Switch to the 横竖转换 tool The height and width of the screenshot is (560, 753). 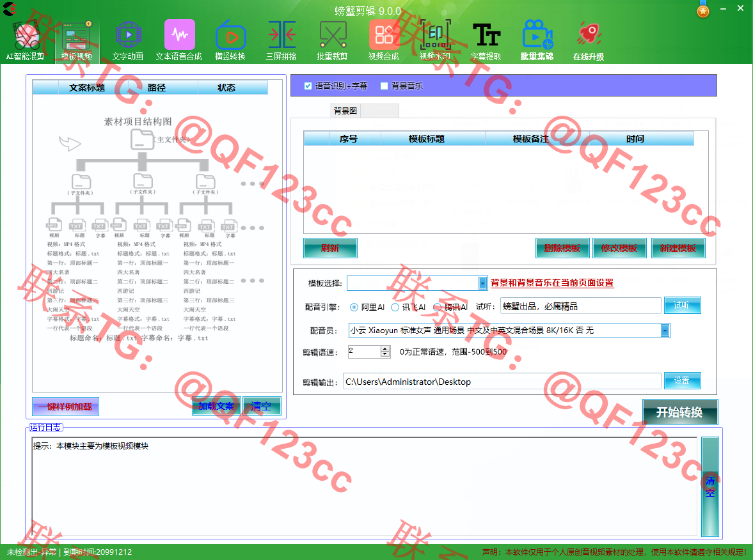230,41
